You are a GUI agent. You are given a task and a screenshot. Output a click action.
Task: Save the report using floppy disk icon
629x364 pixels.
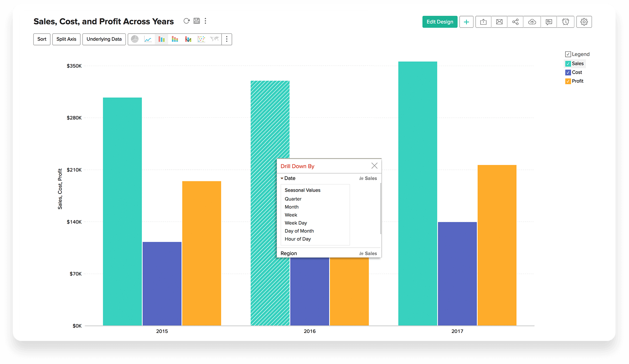pos(197,21)
